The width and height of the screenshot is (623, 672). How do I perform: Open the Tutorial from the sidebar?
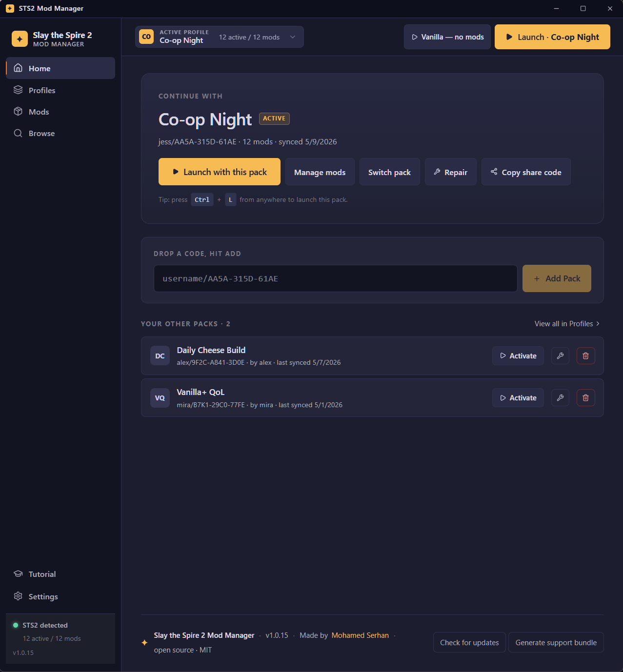[60, 574]
